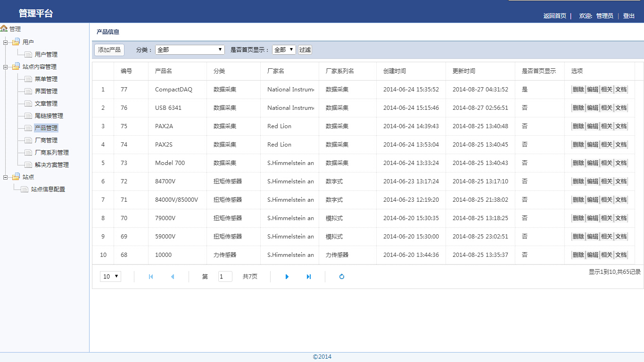This screenshot has height=362, width=644.
Task: Go to next page of results
Action: tap(287, 277)
